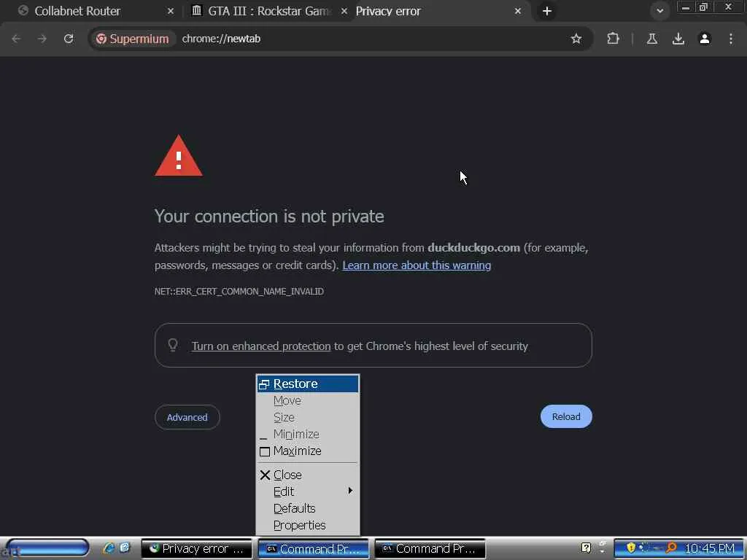Choose Properties in the context menu

coord(308,525)
